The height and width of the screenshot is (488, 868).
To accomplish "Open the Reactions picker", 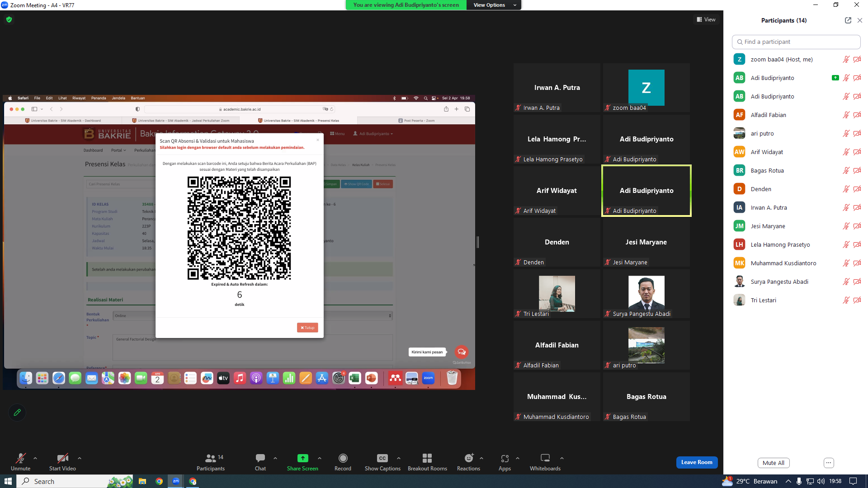I will 468,462.
